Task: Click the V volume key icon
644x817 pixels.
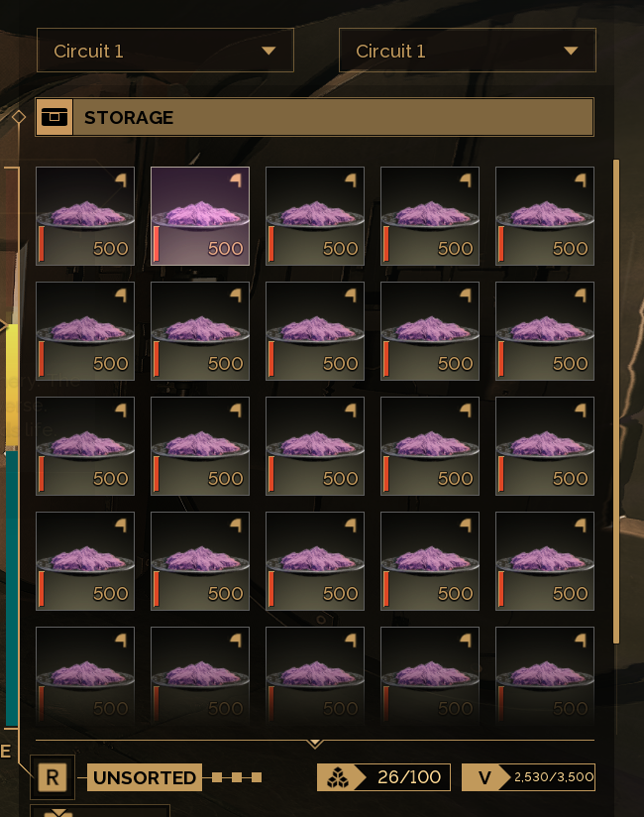Action: click(x=484, y=777)
